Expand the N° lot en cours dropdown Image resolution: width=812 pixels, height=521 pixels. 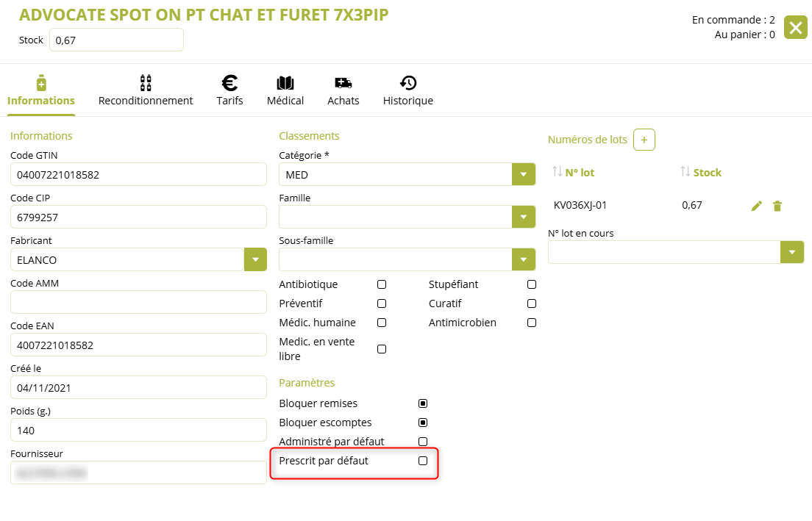pyautogui.click(x=791, y=252)
